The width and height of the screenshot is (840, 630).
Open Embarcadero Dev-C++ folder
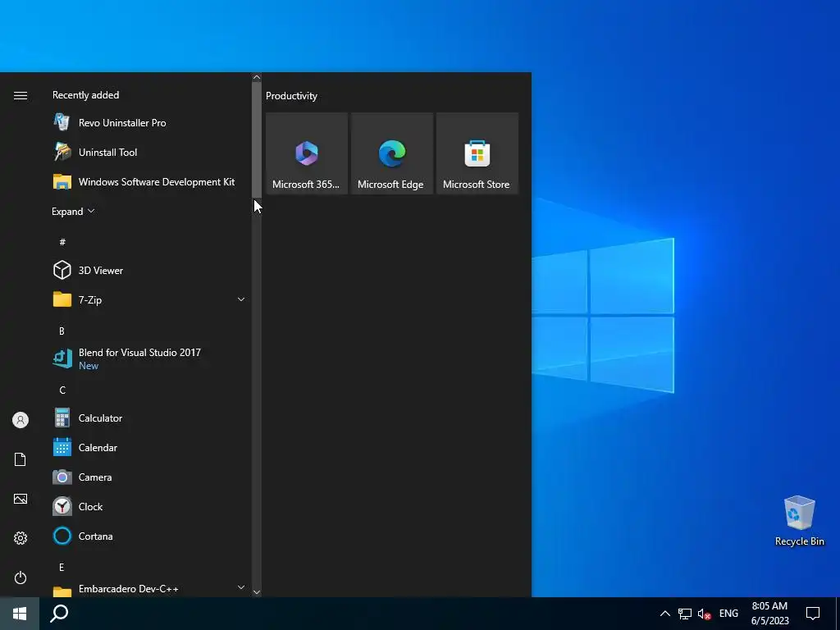pyautogui.click(x=148, y=589)
